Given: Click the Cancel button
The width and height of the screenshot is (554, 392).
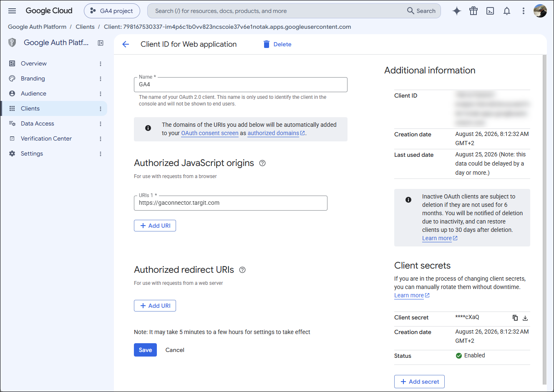Looking at the screenshot, I should (x=175, y=350).
